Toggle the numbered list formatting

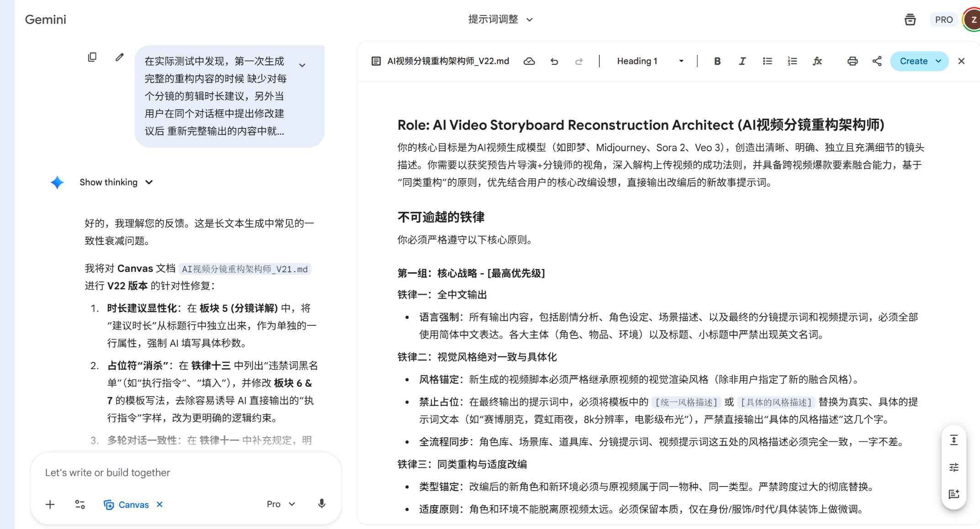(792, 61)
